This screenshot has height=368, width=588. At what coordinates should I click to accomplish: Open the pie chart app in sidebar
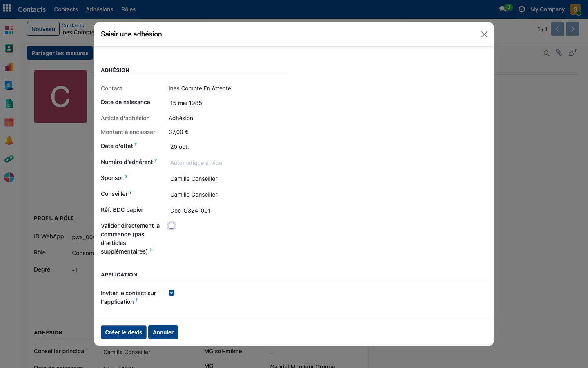coord(9,177)
